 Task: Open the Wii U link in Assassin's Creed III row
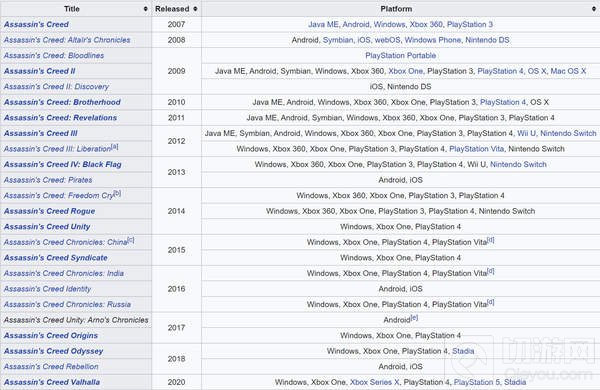[x=527, y=133]
